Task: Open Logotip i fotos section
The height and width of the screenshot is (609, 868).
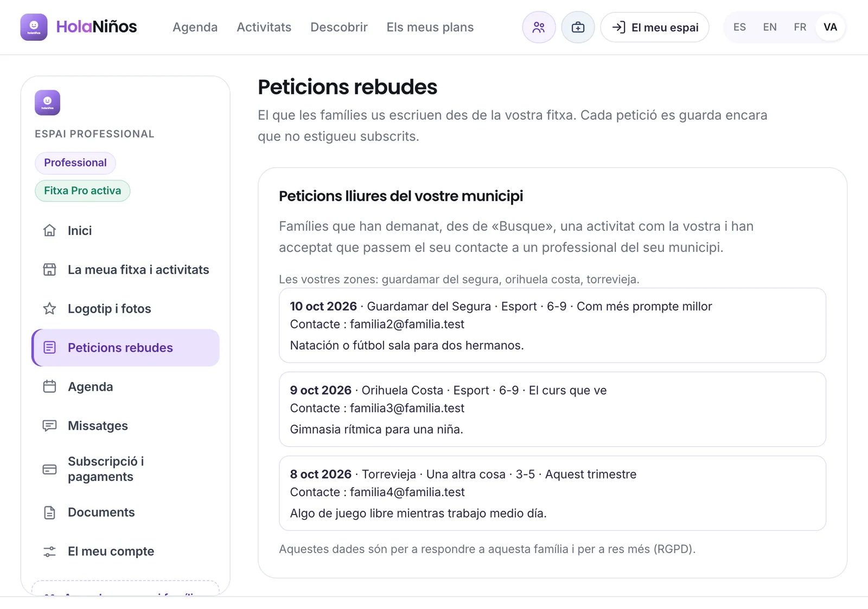Action: click(x=126, y=309)
